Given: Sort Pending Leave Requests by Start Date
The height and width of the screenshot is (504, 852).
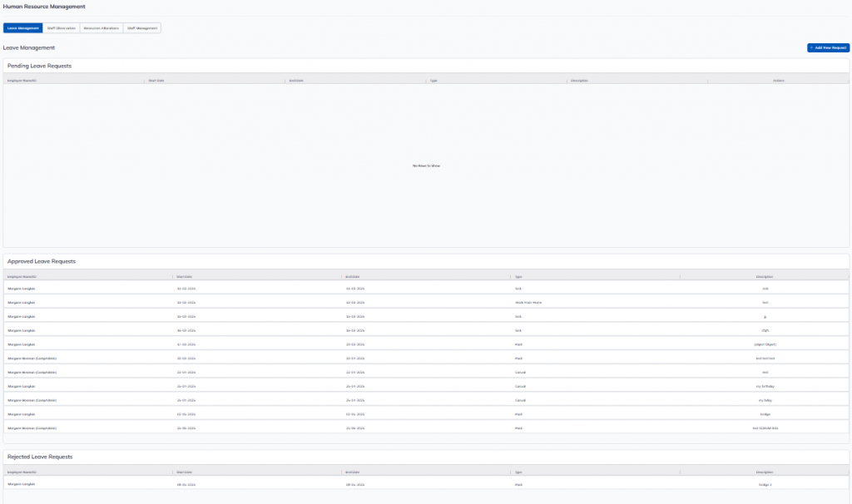Looking at the screenshot, I should tap(156, 81).
